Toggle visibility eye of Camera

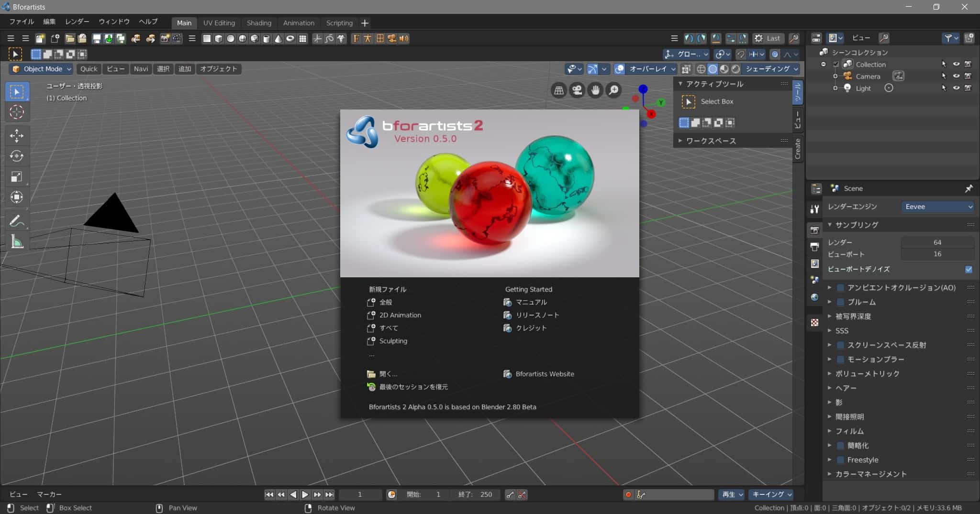(956, 76)
